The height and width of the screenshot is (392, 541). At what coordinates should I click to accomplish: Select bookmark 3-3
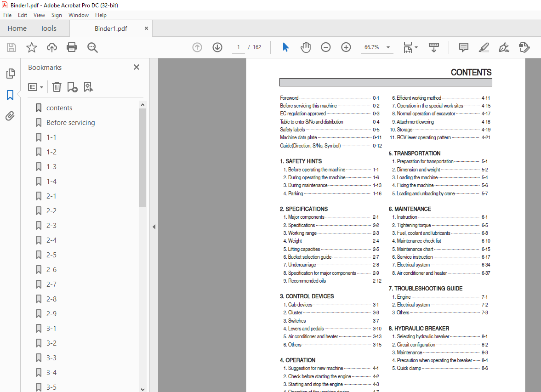click(x=51, y=358)
